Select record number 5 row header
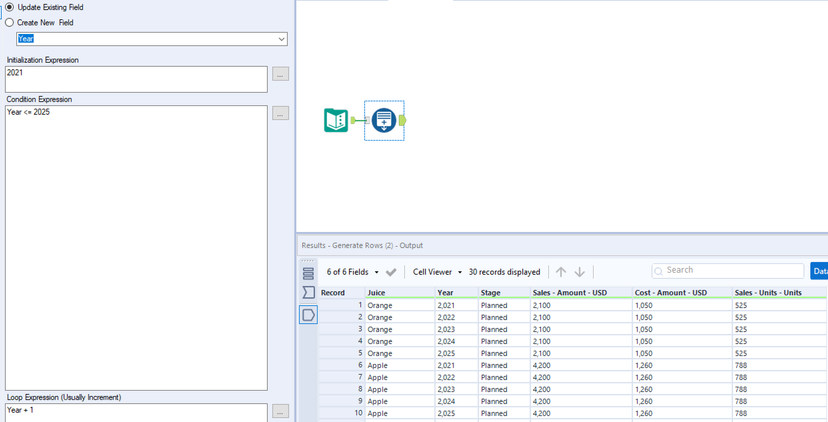This screenshot has height=422, width=828. click(x=342, y=353)
